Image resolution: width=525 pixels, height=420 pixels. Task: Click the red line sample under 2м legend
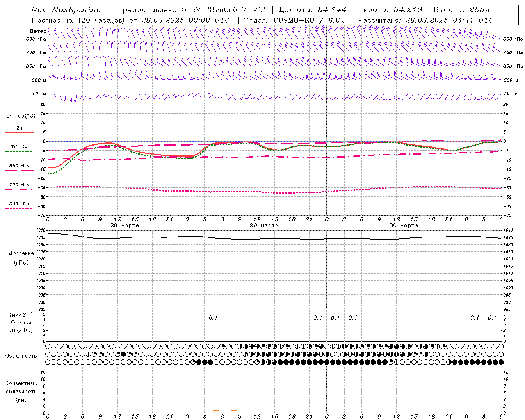(x=19, y=133)
